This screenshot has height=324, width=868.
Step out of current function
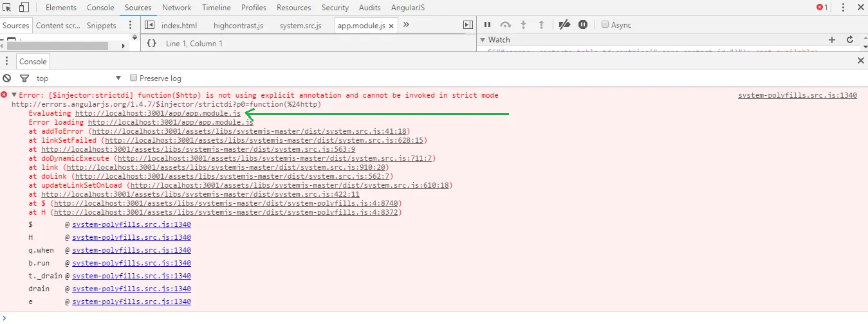(541, 25)
